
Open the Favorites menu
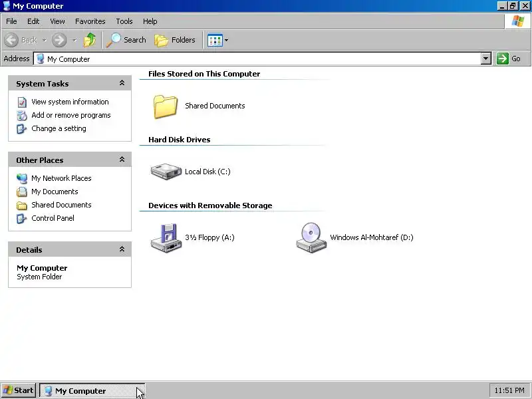click(90, 21)
